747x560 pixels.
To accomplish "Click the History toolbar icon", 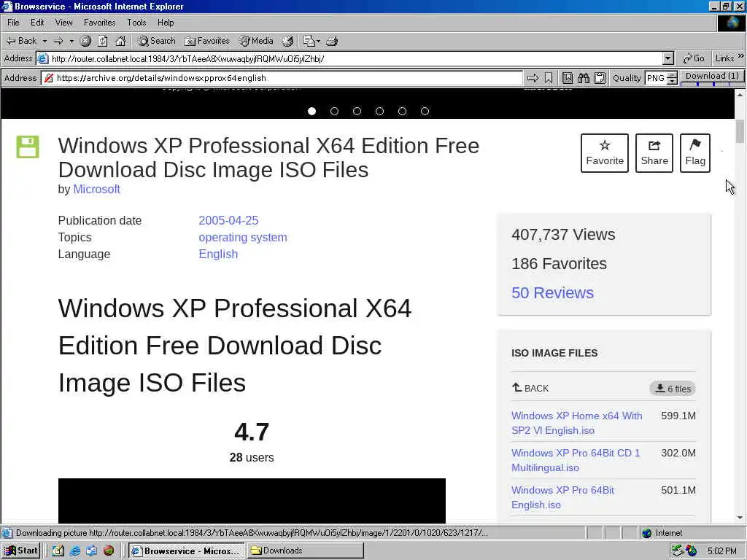I will click(x=287, y=41).
